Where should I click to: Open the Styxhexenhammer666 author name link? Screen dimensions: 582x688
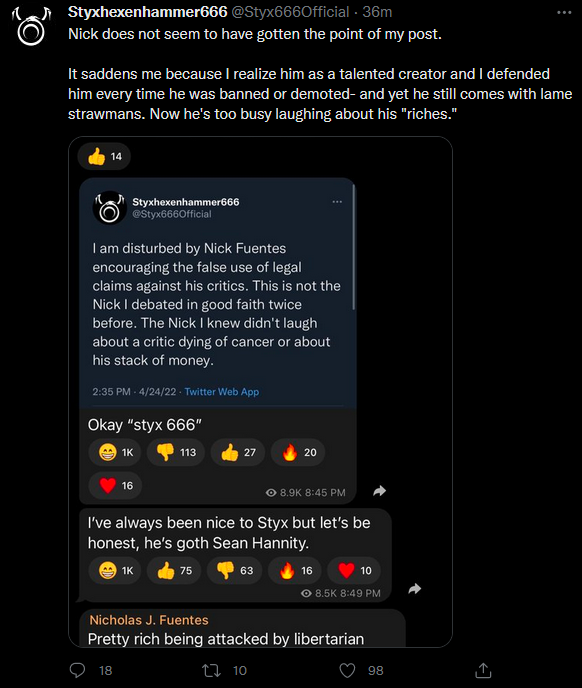point(147,12)
